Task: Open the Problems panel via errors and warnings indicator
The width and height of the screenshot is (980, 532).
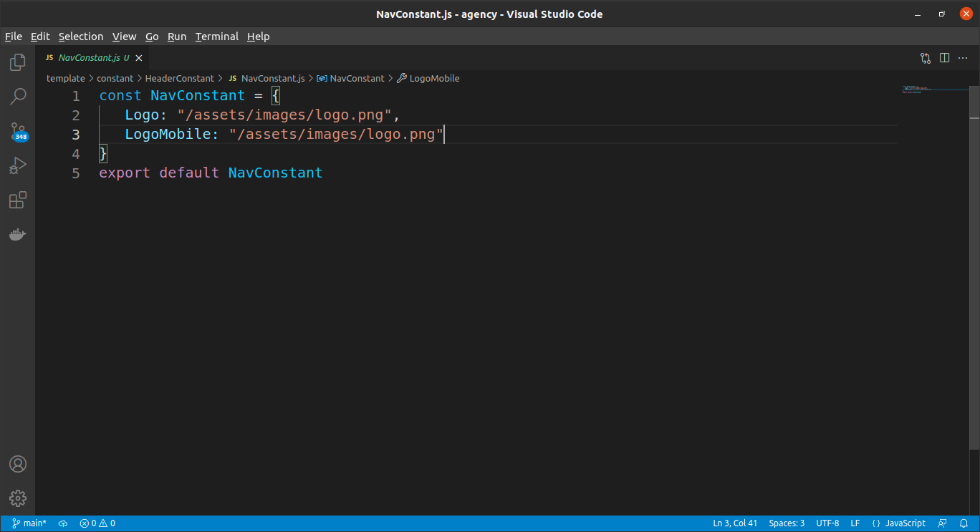Action: (x=97, y=523)
